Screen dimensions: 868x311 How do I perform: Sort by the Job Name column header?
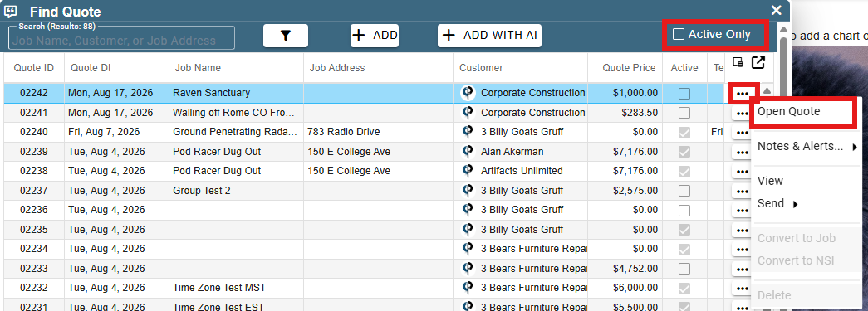[237, 68]
